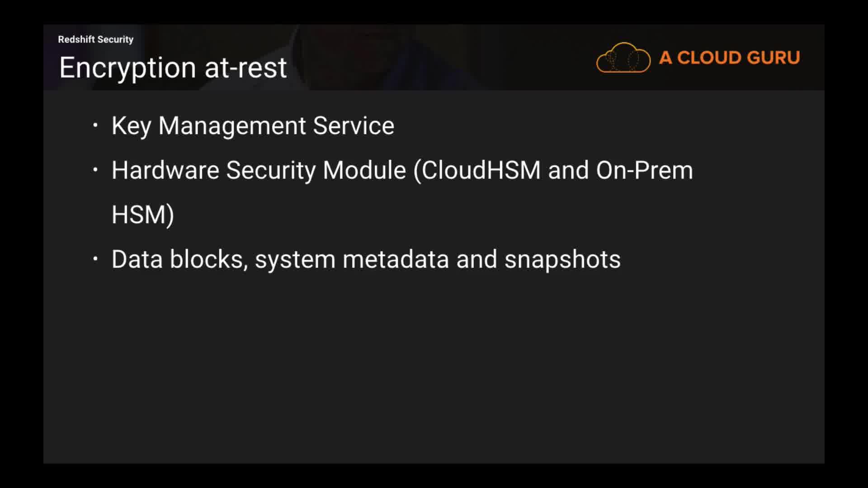Click the bullet dot before Data blocks
The height and width of the screenshot is (488, 868).
pyautogui.click(x=95, y=259)
